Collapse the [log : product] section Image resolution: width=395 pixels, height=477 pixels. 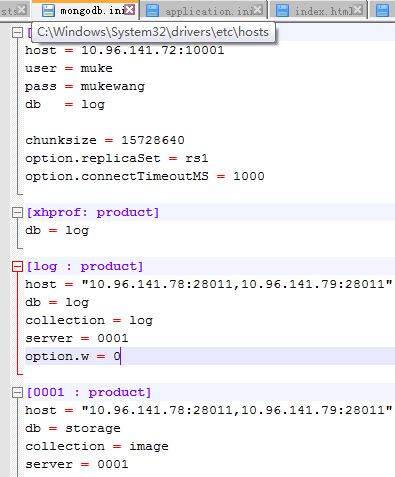[17, 266]
